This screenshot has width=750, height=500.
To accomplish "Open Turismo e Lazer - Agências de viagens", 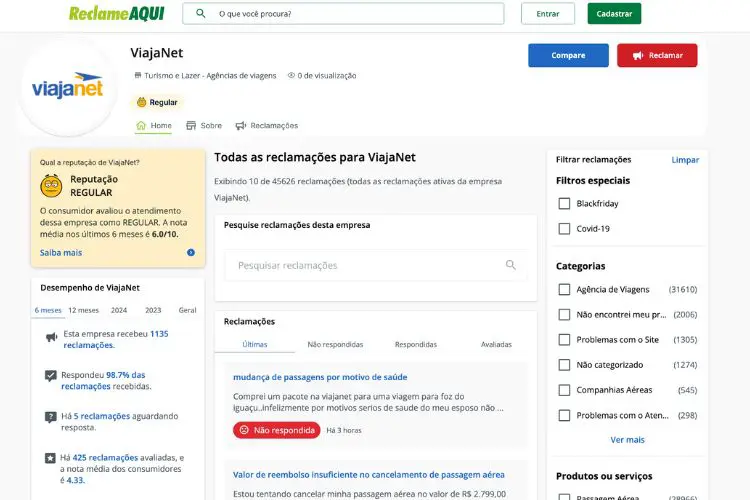I will click(210, 76).
